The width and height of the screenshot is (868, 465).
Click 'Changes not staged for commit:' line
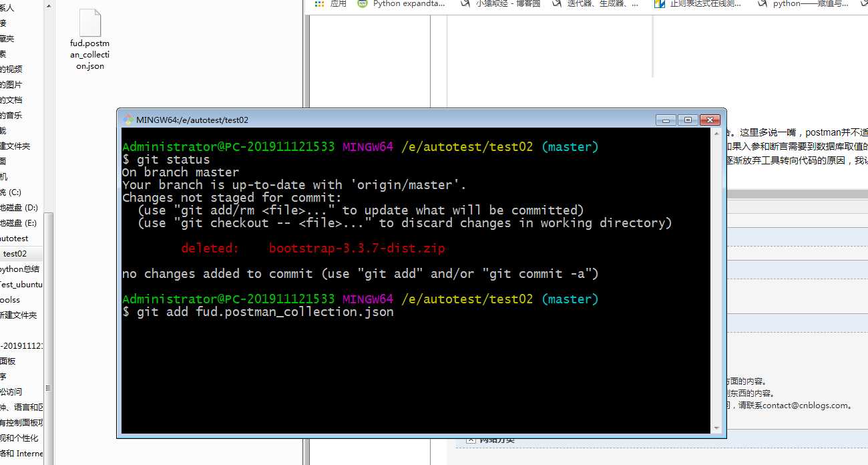pyautogui.click(x=232, y=198)
